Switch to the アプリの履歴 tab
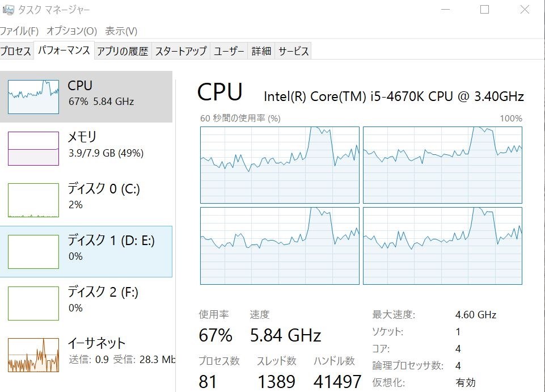 click(122, 51)
